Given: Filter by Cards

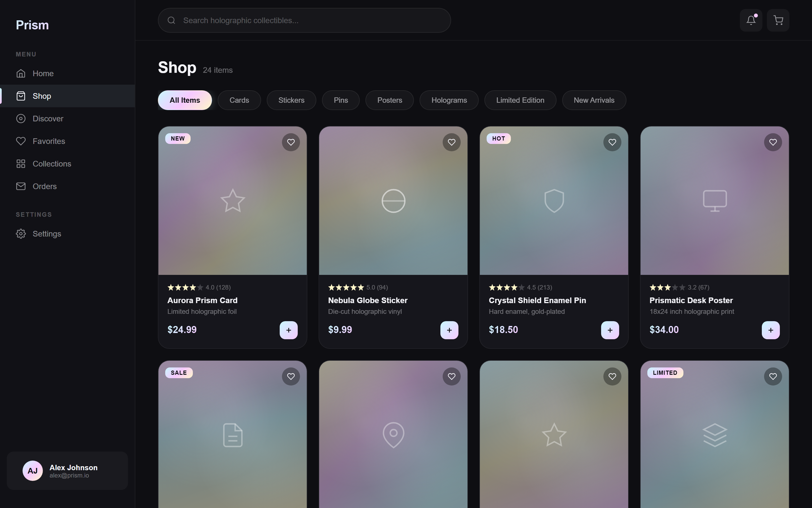Looking at the screenshot, I should (x=239, y=100).
